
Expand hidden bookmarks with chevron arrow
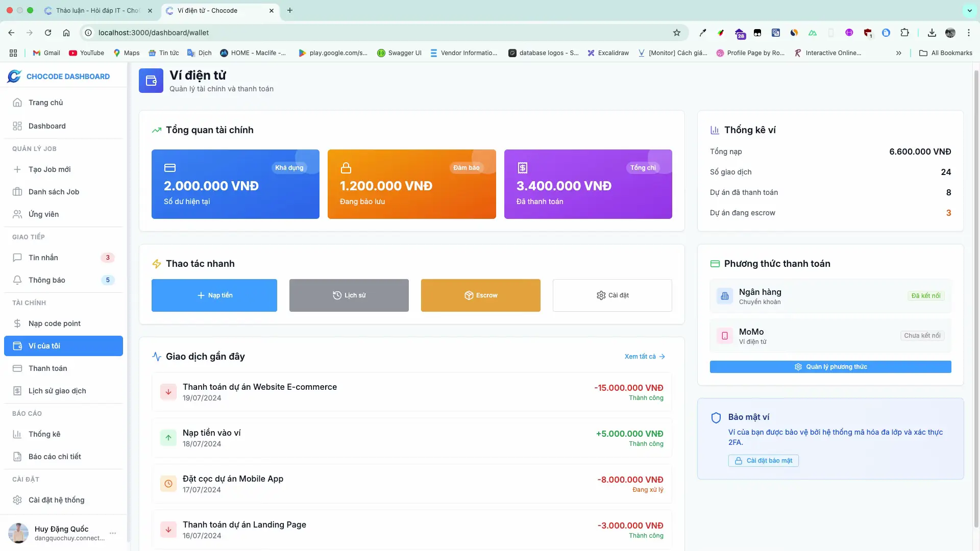[x=898, y=53]
